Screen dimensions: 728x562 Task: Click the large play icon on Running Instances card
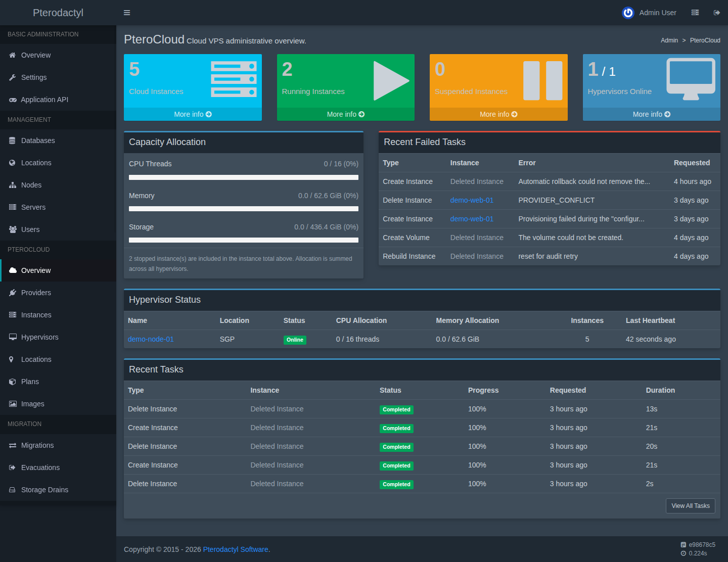click(x=391, y=81)
